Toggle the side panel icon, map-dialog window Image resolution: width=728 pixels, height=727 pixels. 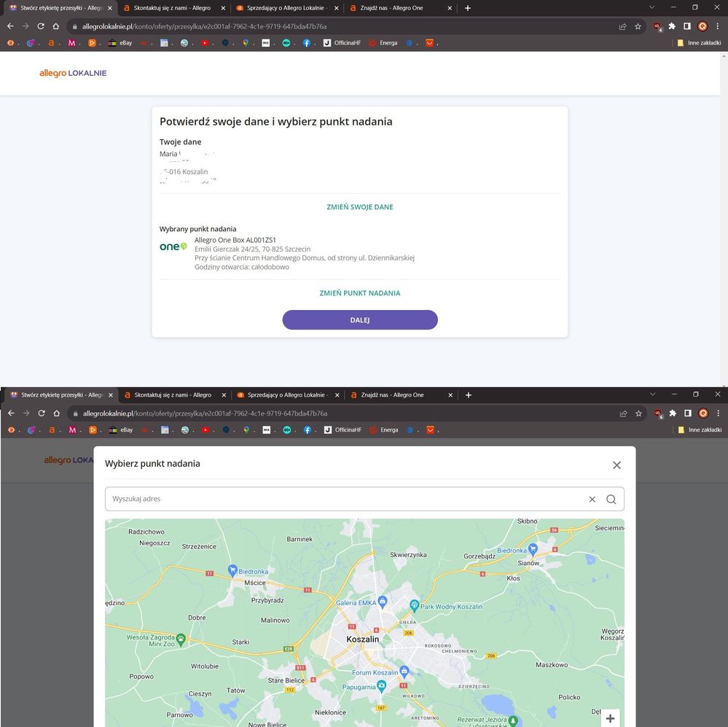pos(688,413)
